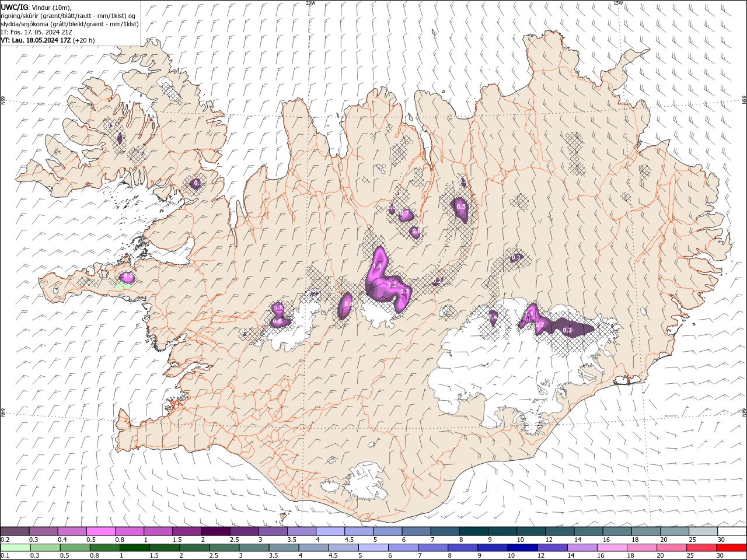
Task: Click the 'slydda/snjókoma' legend description line
Action: point(69,24)
